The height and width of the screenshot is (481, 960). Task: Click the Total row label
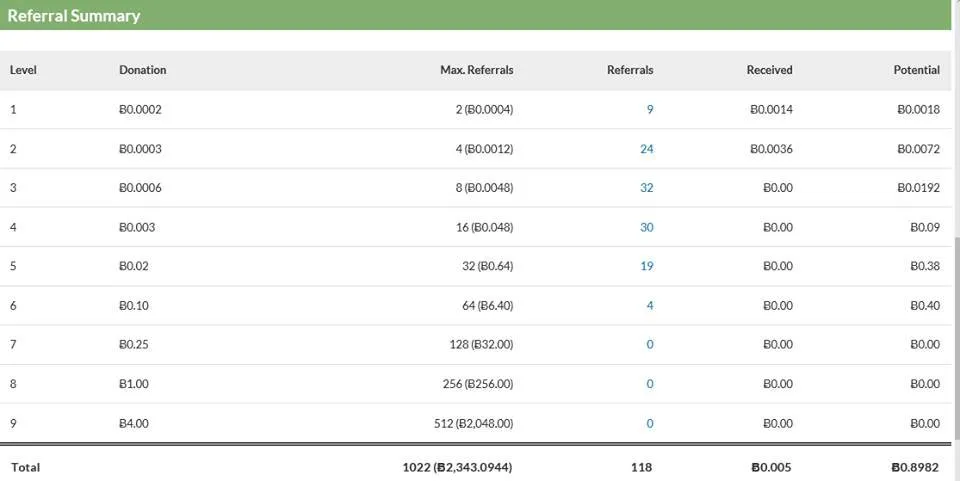pos(25,468)
